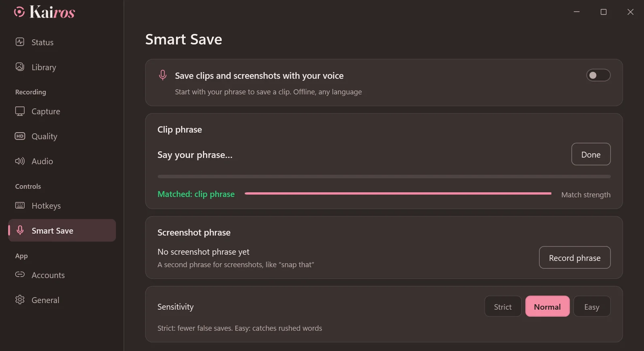
Task: Click the green 'Matched: clip phrase' text
Action: (x=196, y=194)
